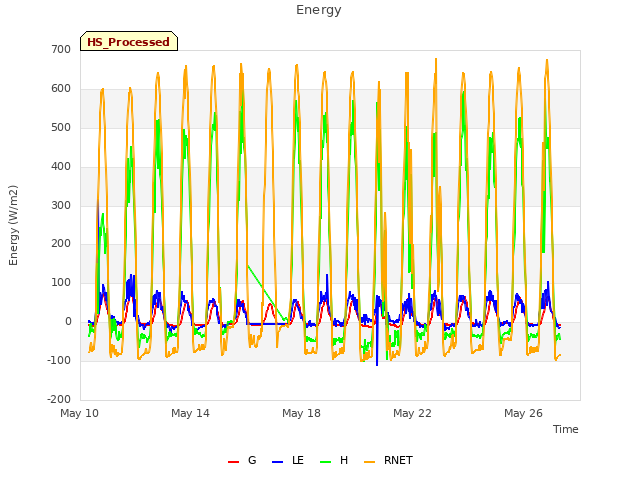
Task: Click the Time x-axis label
Action: pos(565,429)
